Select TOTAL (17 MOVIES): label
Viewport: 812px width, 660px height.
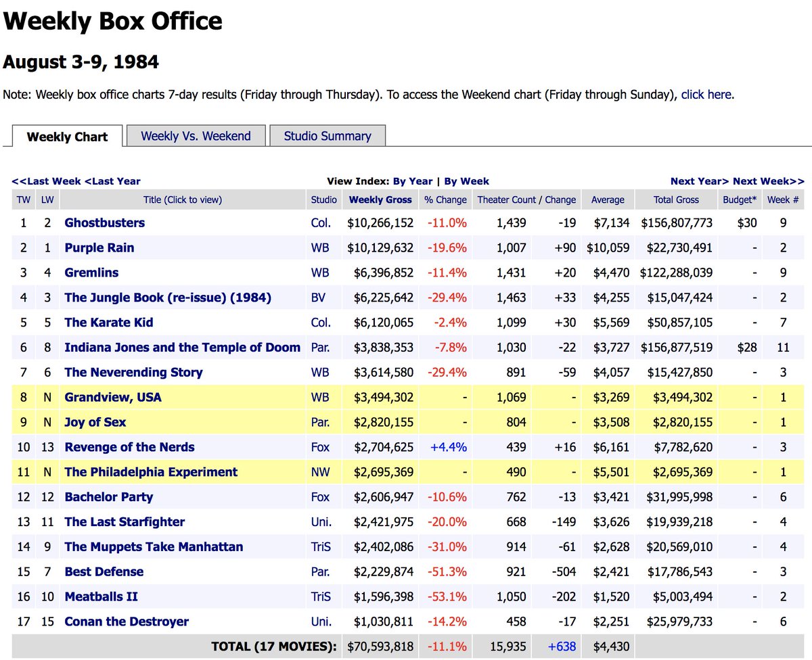(x=274, y=647)
